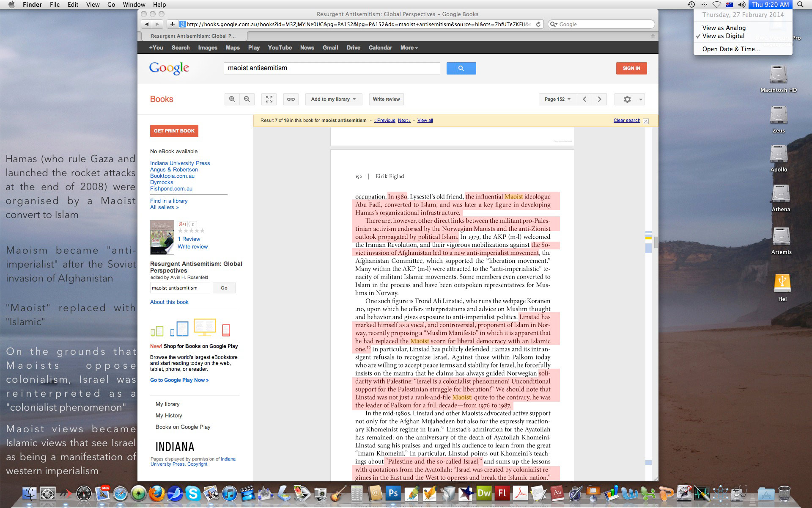Open the Finder File menu

pos(55,4)
